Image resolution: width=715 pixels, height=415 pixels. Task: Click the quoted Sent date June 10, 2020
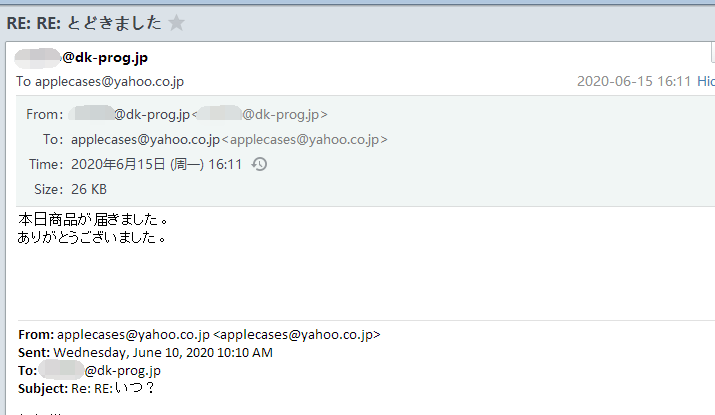[x=162, y=352]
